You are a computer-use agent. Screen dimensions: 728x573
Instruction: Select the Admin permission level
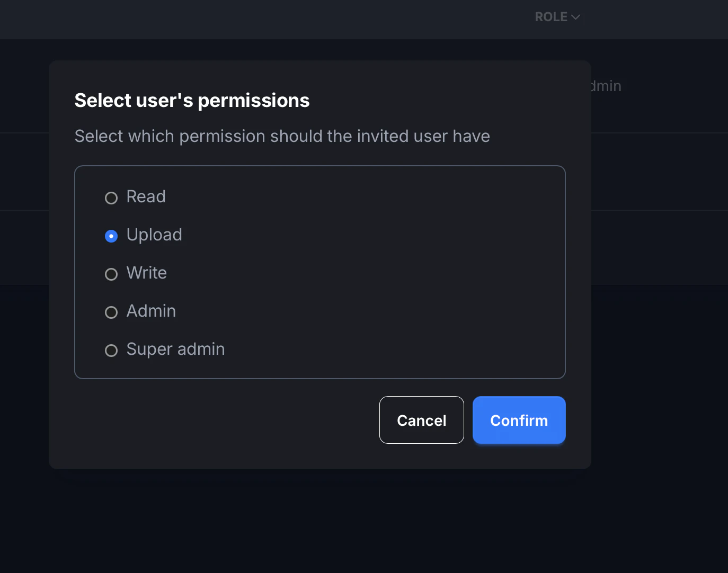pos(111,312)
